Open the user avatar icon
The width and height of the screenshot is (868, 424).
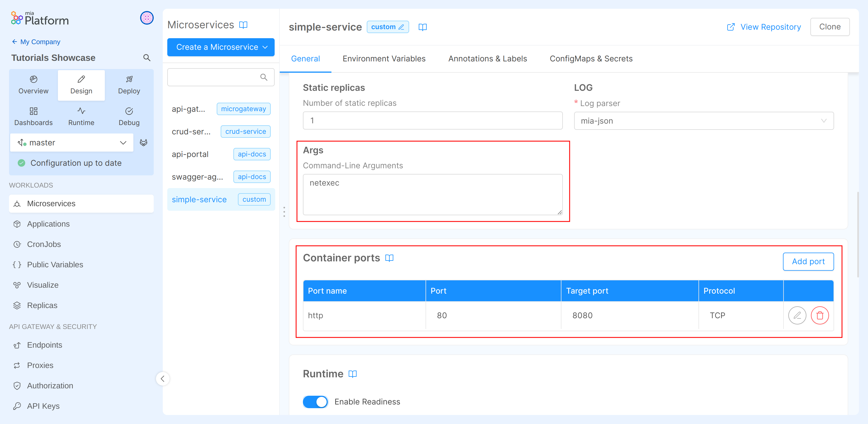tap(147, 18)
